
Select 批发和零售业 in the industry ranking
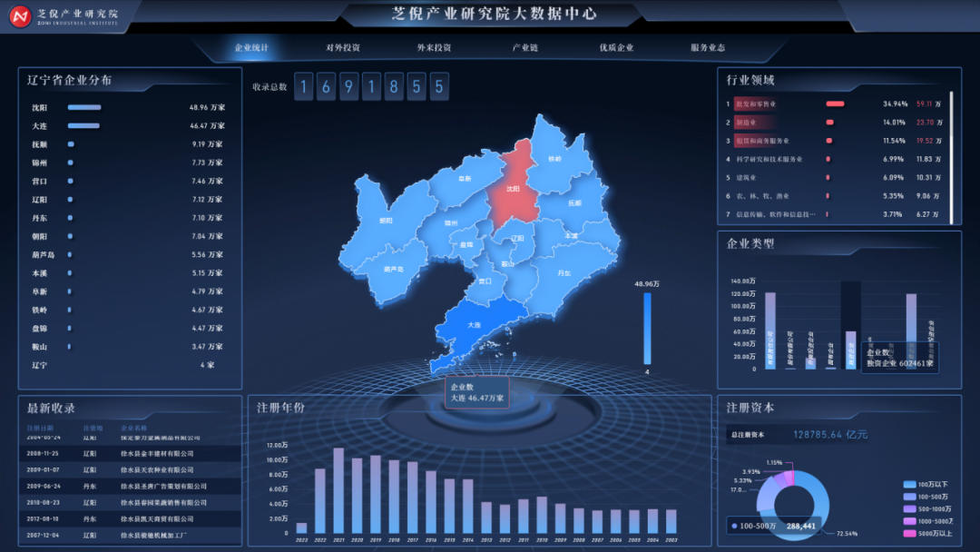click(756, 103)
